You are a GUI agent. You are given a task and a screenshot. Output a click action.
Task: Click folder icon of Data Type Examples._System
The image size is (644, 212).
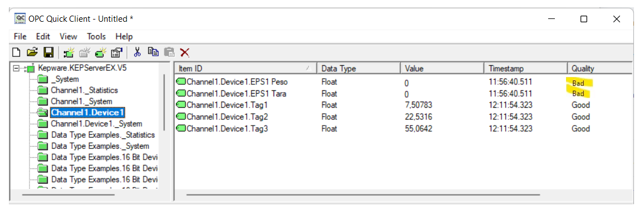click(x=43, y=146)
